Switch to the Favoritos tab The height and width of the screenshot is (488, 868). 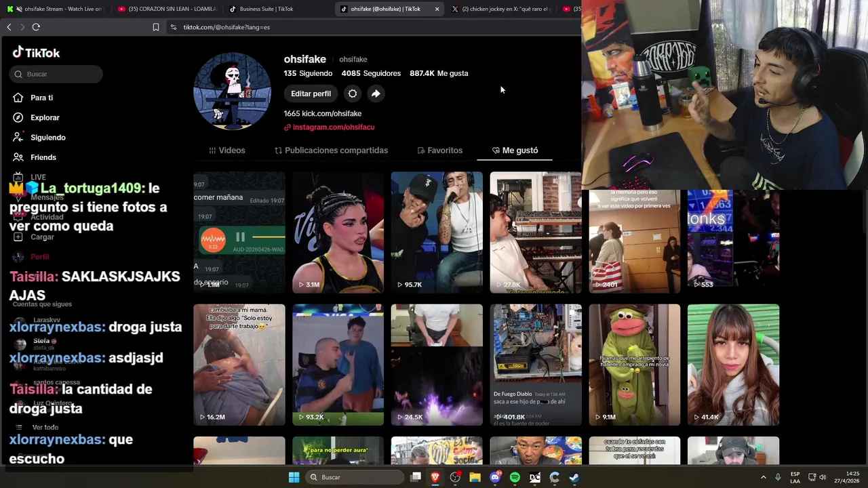(x=439, y=150)
